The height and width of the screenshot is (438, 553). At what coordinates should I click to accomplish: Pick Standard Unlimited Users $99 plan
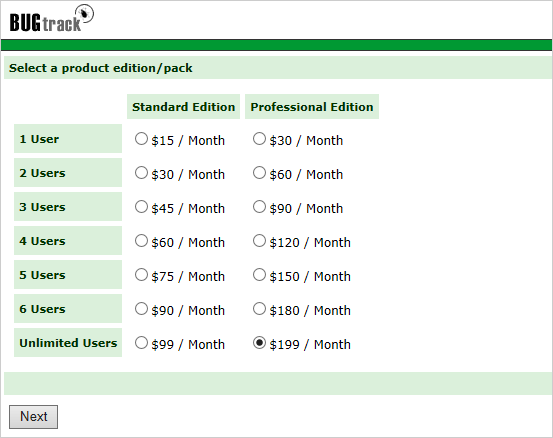tap(141, 343)
